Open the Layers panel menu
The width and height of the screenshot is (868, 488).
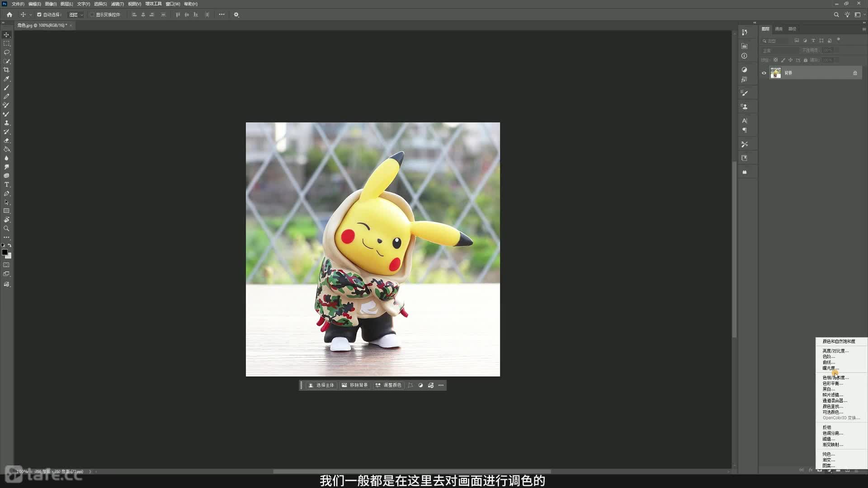point(864,29)
